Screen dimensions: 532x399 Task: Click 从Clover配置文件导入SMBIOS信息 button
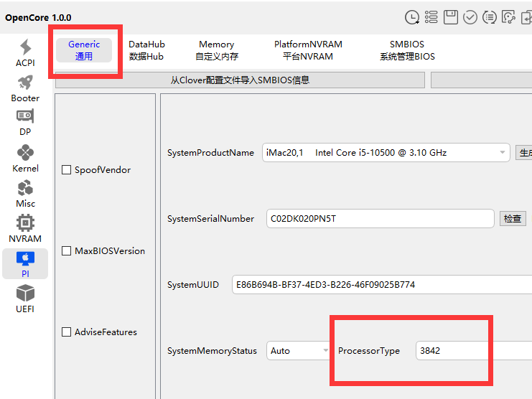point(240,80)
